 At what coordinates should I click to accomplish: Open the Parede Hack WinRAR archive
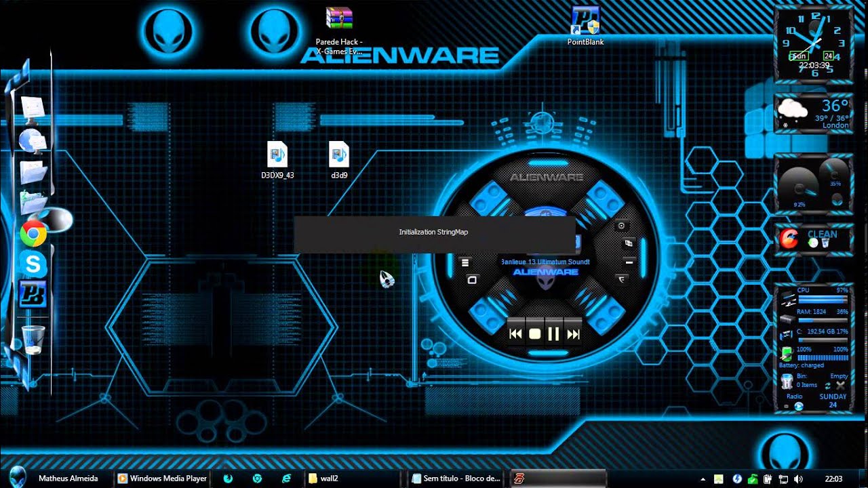(339, 30)
